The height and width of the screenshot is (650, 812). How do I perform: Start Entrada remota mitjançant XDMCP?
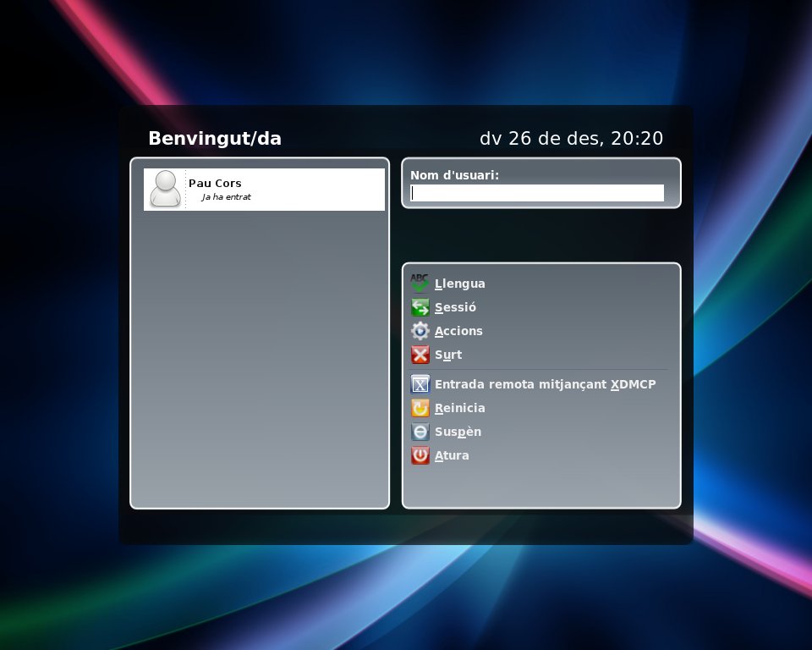(546, 384)
